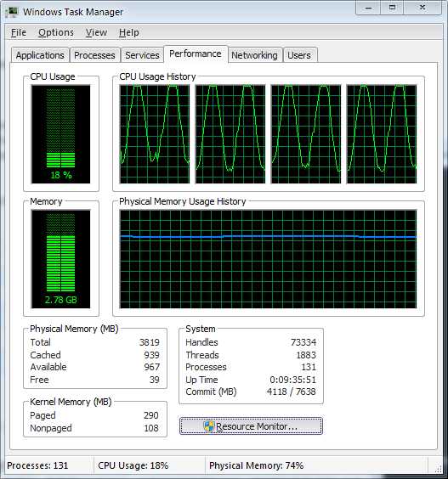The width and height of the screenshot is (448, 479).
Task: Click the Kernel Nonpaged value 108
Action: click(x=151, y=428)
